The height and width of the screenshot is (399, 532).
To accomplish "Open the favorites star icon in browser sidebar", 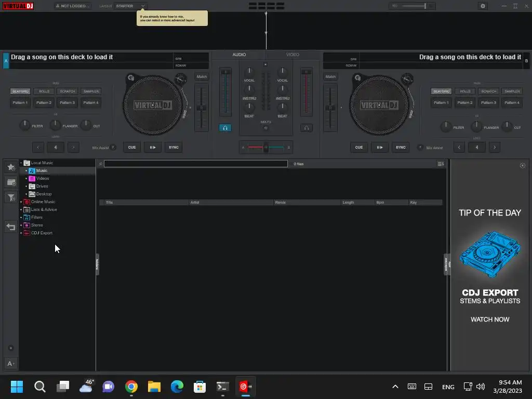I will tap(11, 167).
